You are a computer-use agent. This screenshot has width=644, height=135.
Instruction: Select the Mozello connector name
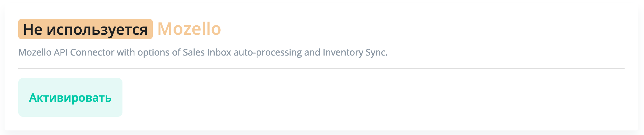click(x=189, y=29)
